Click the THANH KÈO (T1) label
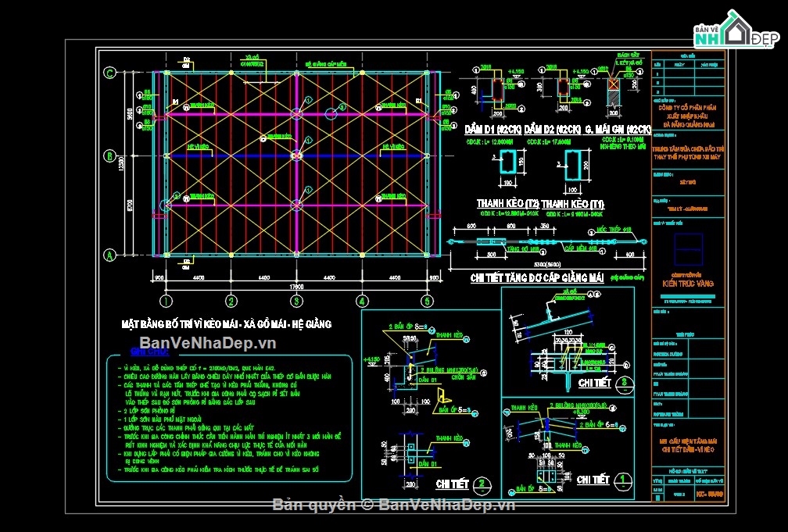 (x=572, y=203)
